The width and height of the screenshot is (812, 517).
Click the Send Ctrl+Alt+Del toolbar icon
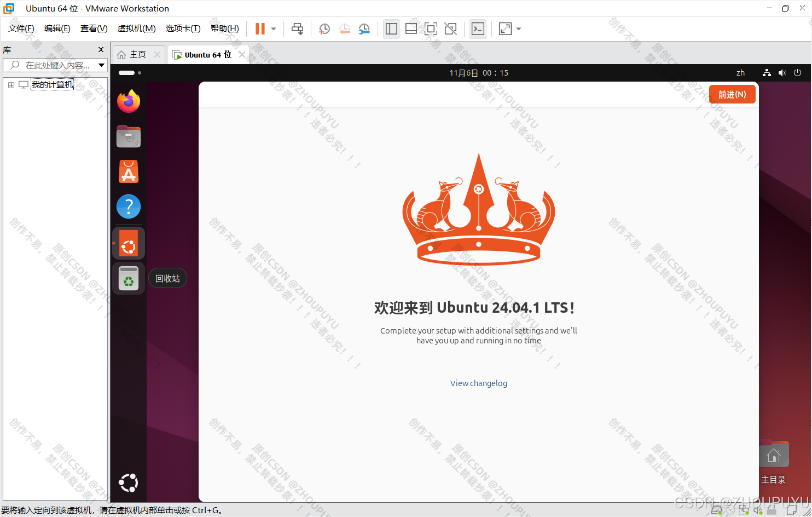pos(297,29)
